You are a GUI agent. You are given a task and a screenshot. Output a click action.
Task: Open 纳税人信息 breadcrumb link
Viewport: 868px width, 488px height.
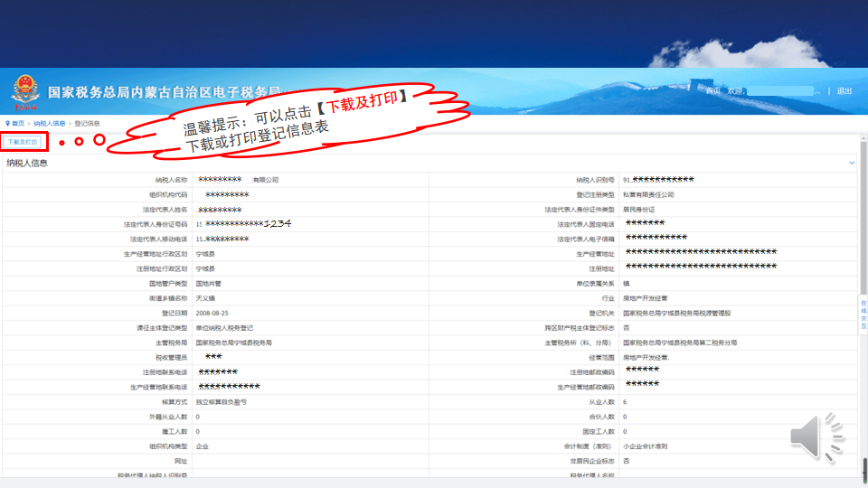(49, 124)
